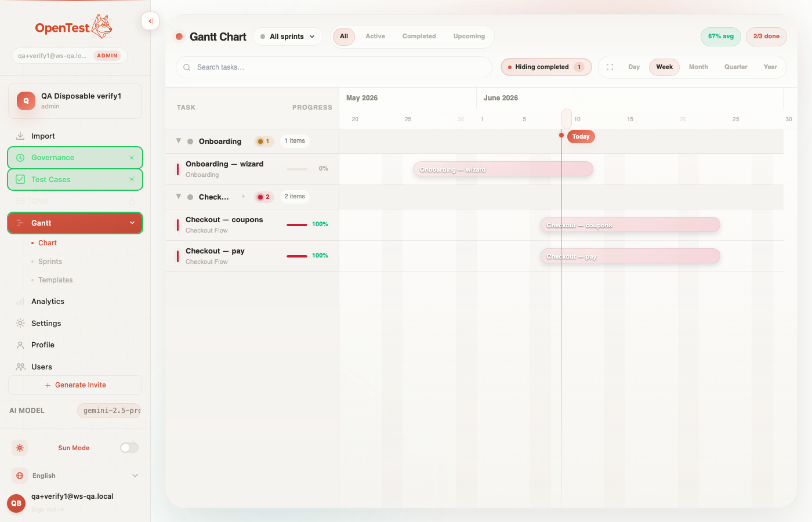Click the Onboarding group count badge 1
Image resolution: width=812 pixels, height=522 pixels.
(264, 142)
